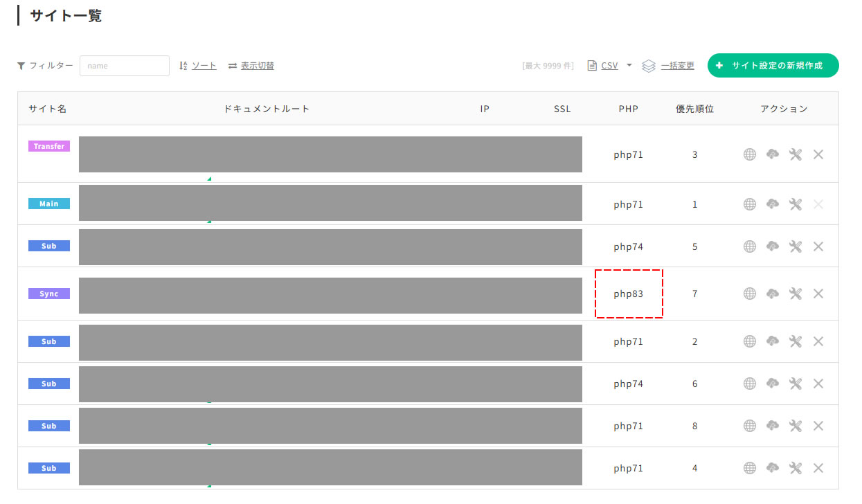Delete priority 5 site with X icon
Viewport: 862px width, 504px height.
click(818, 246)
